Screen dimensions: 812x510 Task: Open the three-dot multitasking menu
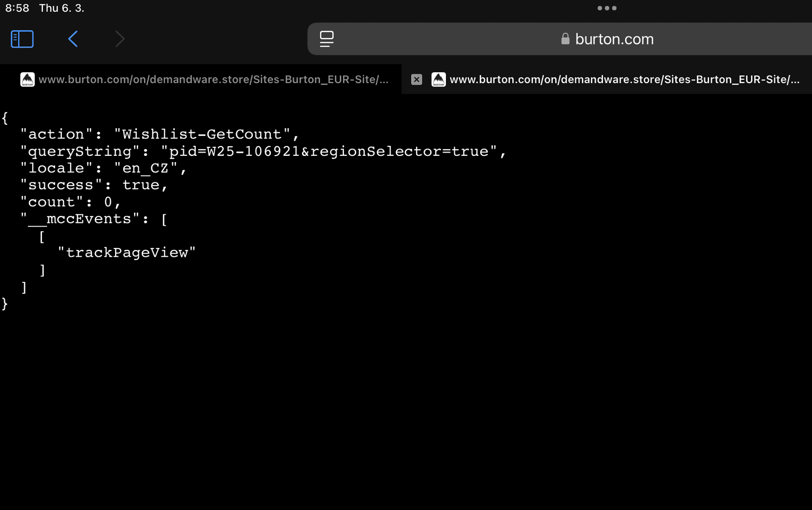[607, 8]
